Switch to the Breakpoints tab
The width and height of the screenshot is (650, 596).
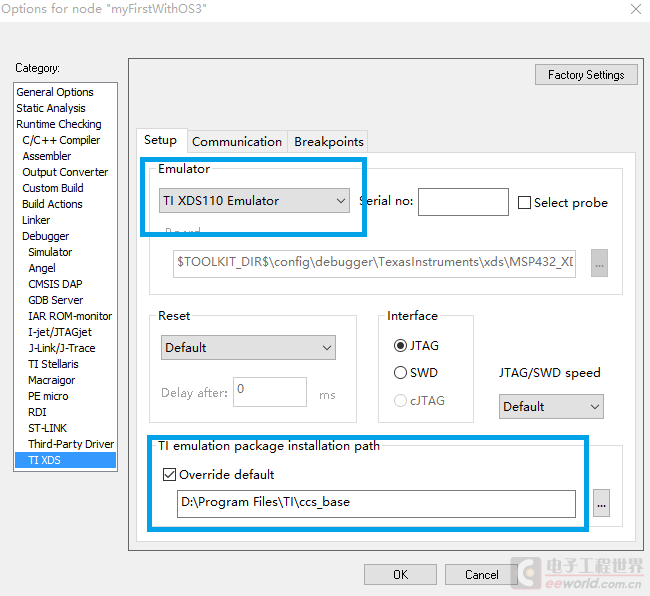329,142
